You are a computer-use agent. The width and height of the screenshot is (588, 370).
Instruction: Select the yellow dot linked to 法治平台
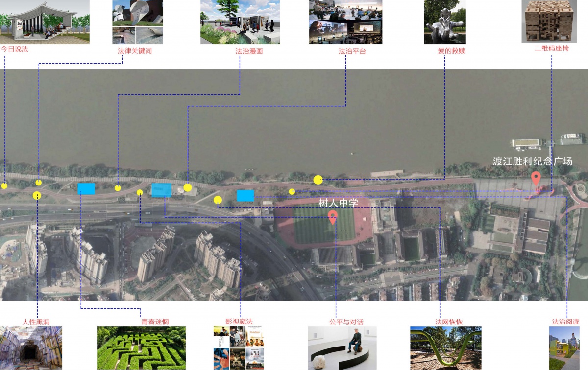188,187
